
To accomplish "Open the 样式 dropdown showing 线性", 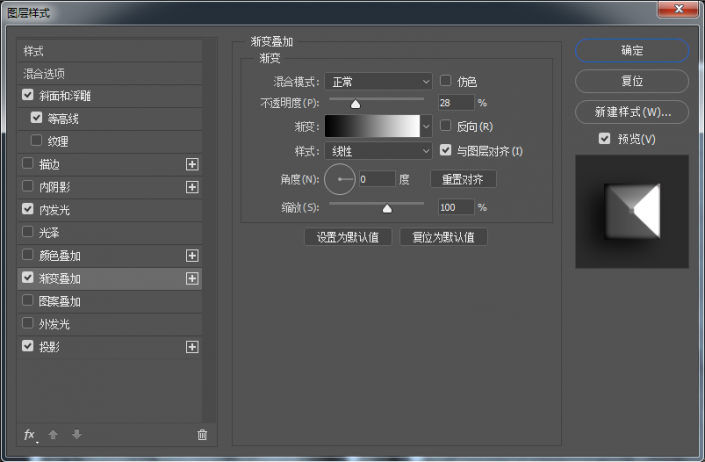I will tap(378, 151).
